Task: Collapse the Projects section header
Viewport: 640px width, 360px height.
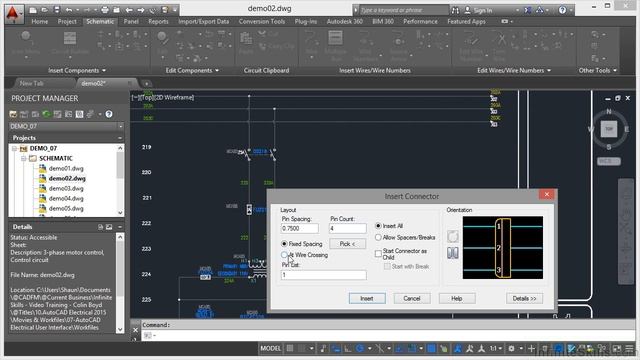Action: (x=120, y=138)
